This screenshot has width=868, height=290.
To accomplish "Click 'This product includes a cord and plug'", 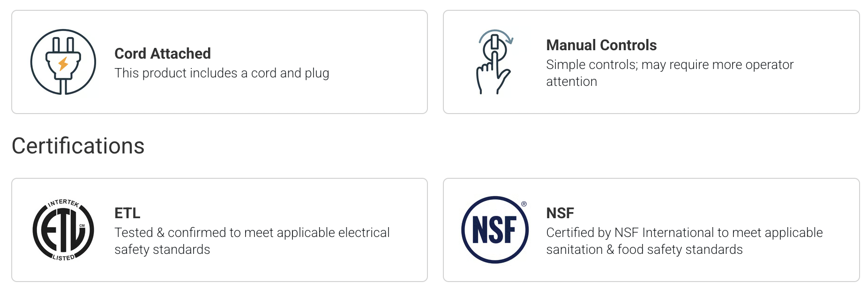I will (222, 73).
